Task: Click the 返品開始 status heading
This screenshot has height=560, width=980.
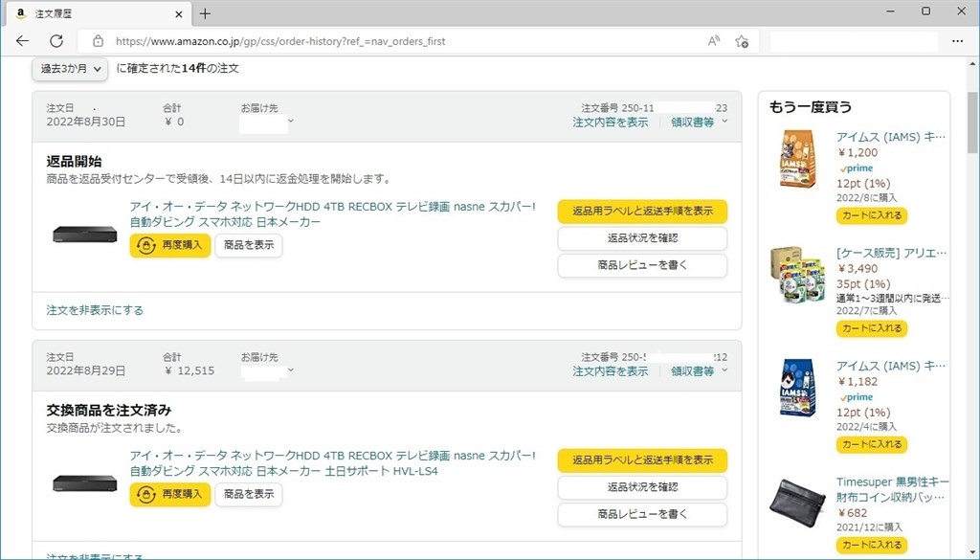Action: [74, 161]
